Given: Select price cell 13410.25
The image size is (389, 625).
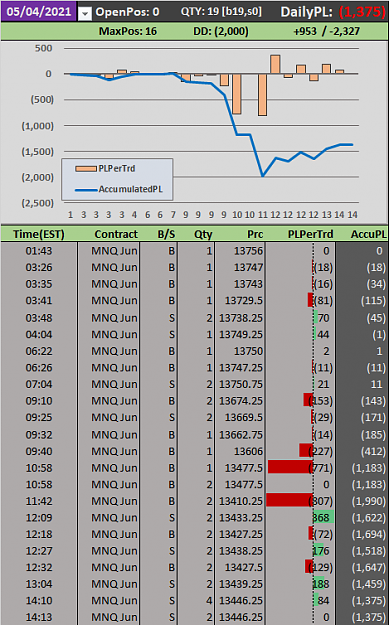Looking at the screenshot, I should coord(240,501).
